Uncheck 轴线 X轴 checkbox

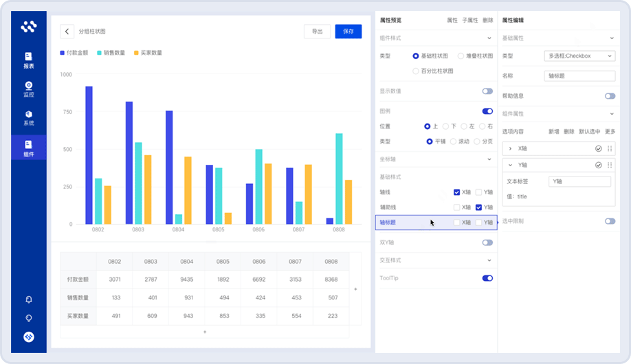(x=456, y=192)
